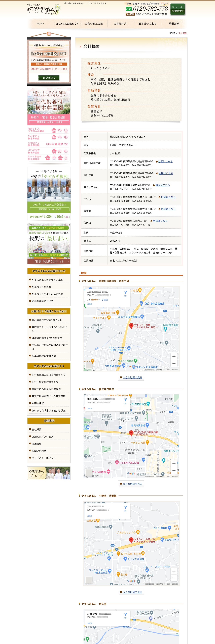Viewport: 215px width, 644px height.
Task: Click THE SAIHOKUKAN marker on map
Action: click(117, 463)
